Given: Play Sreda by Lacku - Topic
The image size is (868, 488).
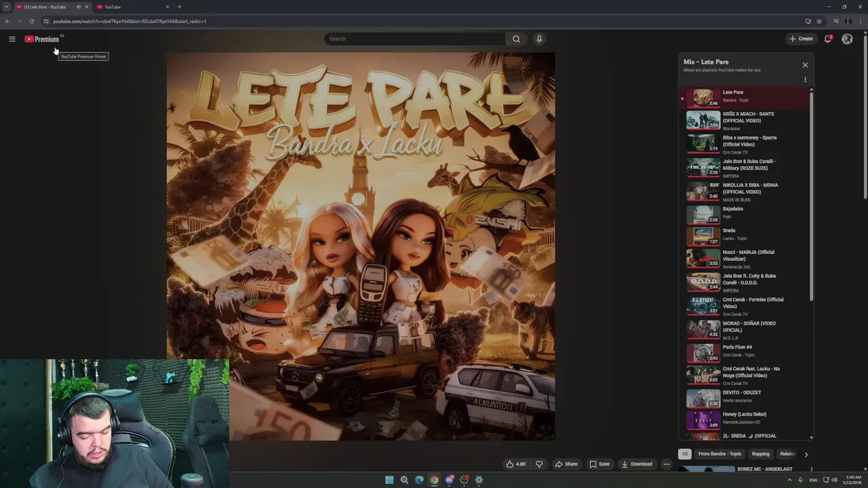Looking at the screenshot, I should point(745,236).
